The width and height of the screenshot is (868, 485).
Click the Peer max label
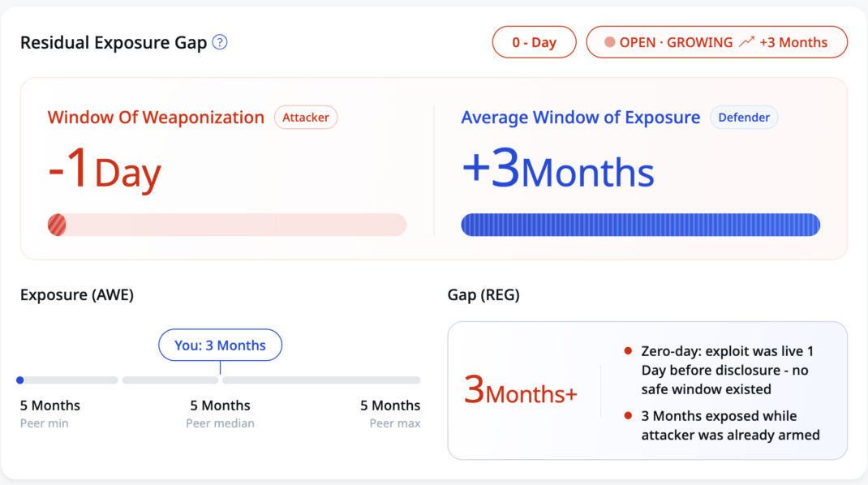(395, 423)
